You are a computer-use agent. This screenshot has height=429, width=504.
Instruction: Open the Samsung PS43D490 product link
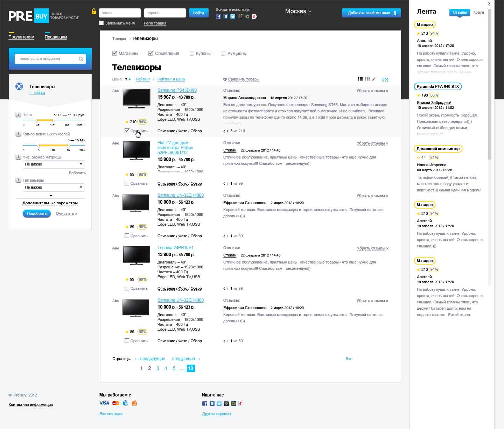point(177,90)
